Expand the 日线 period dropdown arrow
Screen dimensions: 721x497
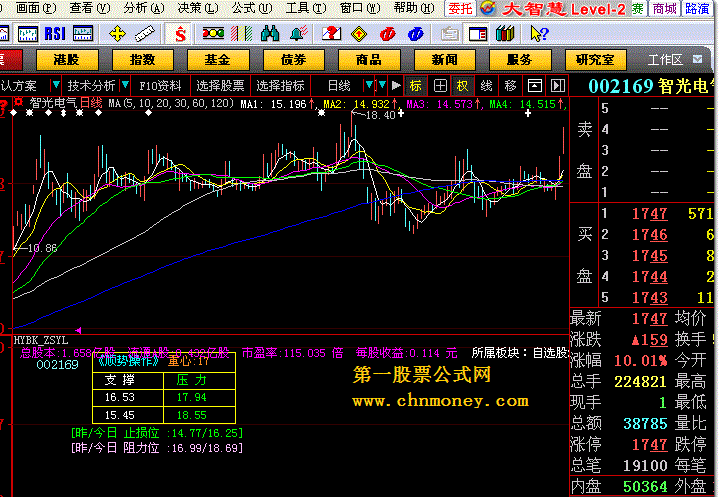pyautogui.click(x=369, y=85)
